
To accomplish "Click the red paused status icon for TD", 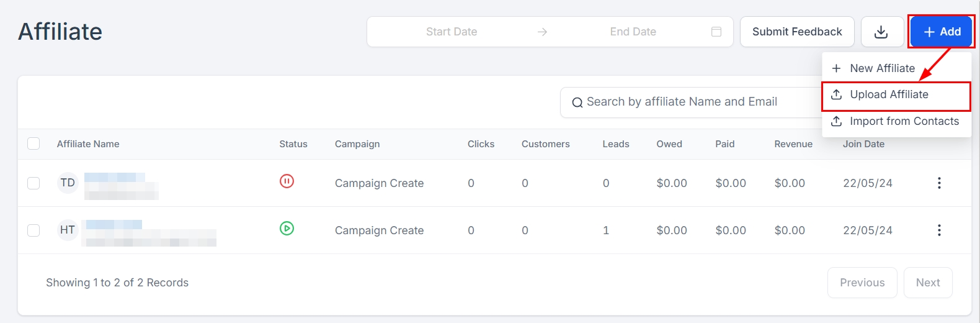I will (x=287, y=181).
